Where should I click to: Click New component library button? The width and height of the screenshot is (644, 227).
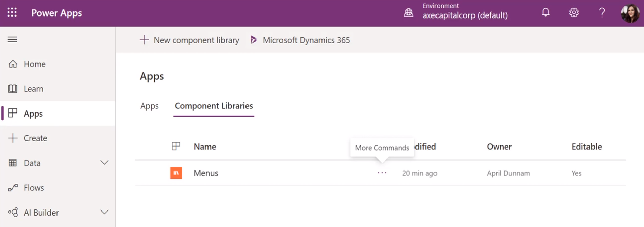pos(189,40)
